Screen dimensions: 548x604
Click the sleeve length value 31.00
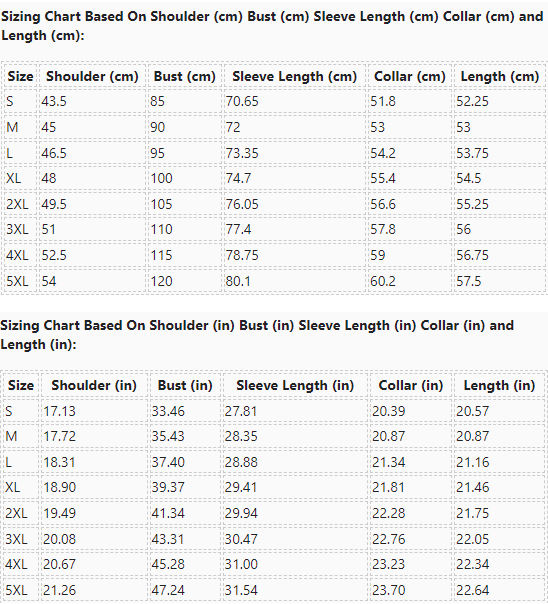241,564
